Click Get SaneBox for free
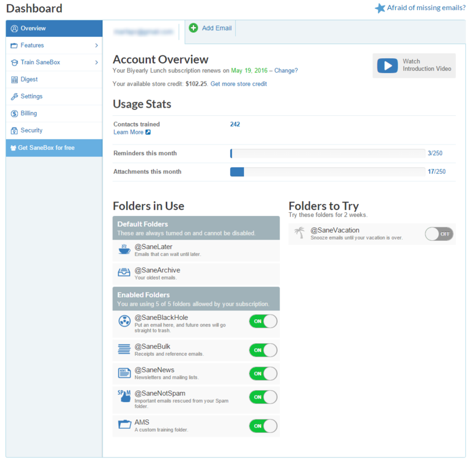 (x=54, y=148)
